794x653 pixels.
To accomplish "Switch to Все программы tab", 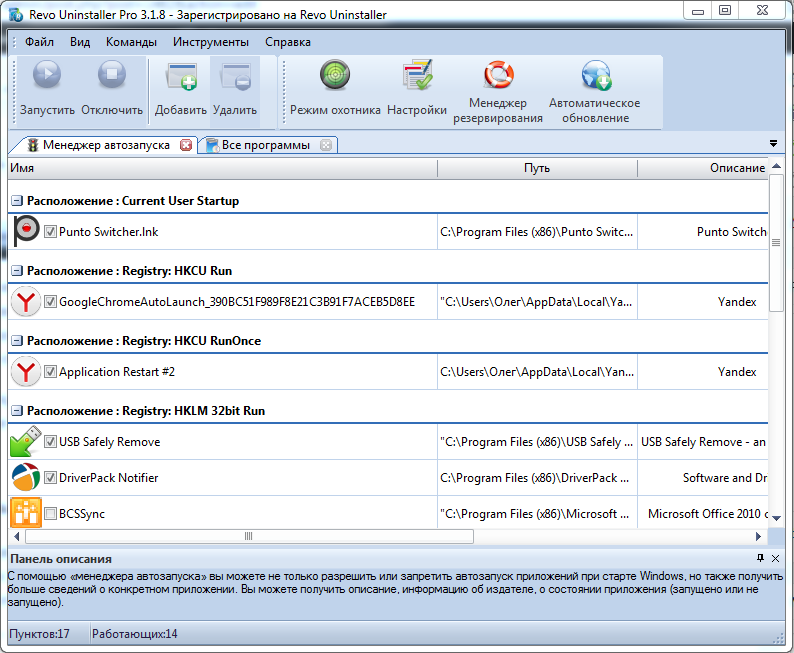I will [x=266, y=145].
